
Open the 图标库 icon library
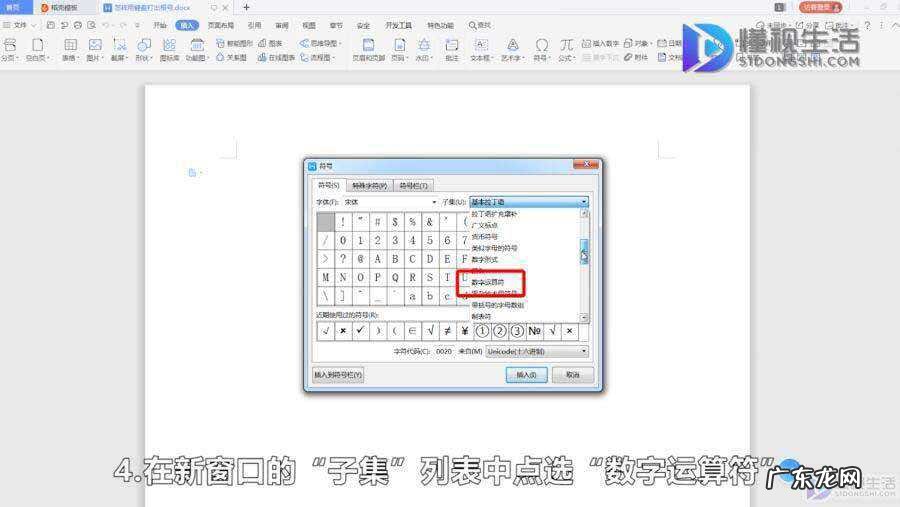click(x=169, y=49)
